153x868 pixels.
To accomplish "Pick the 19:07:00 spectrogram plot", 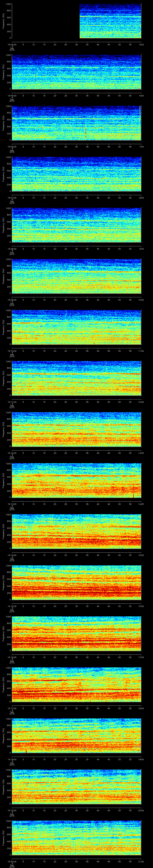I will point(77,174).
